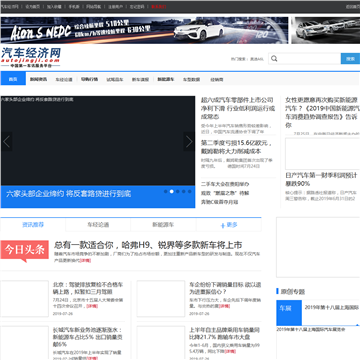
Task: Open article 第二季度亏损15.6亿欧元
Action: click(236, 147)
